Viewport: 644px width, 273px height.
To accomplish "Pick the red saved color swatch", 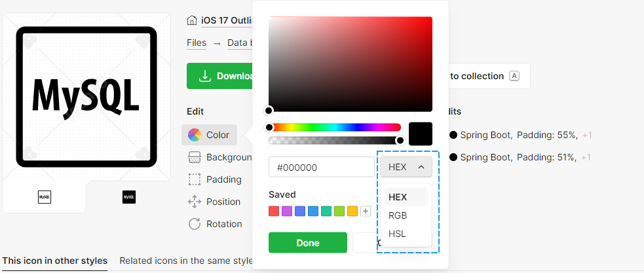I will (274, 211).
